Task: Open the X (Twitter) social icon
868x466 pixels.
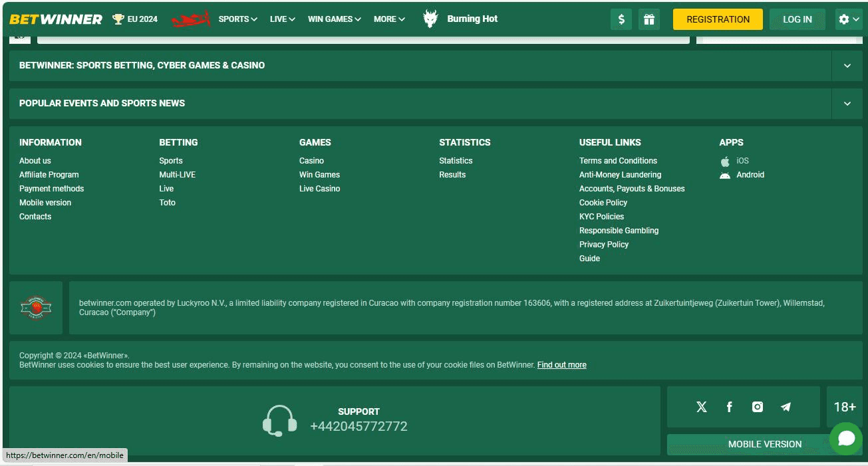Action: coord(701,407)
